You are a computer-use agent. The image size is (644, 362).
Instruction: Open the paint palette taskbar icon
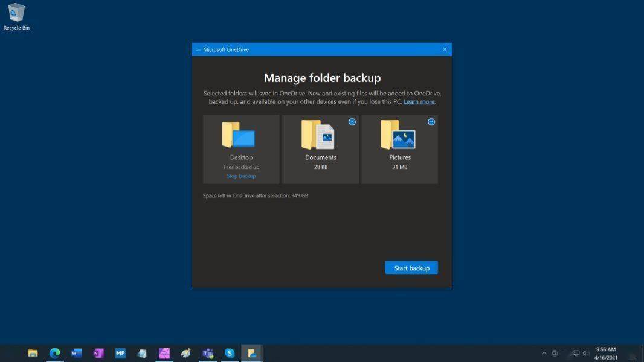click(186, 353)
